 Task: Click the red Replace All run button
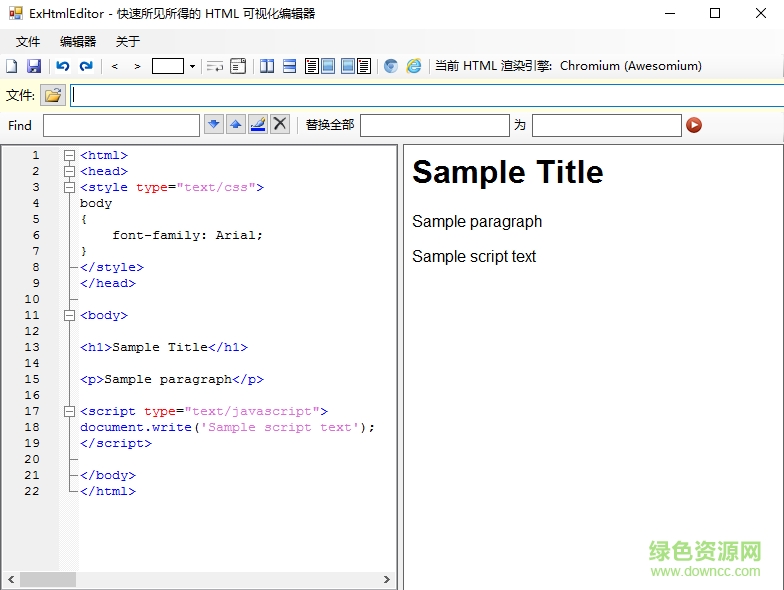point(694,125)
